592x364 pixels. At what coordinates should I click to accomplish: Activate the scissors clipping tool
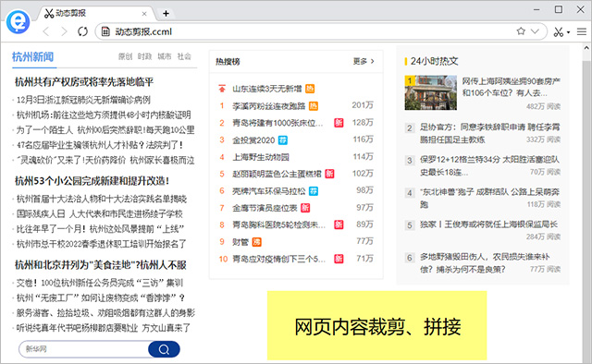[x=559, y=32]
